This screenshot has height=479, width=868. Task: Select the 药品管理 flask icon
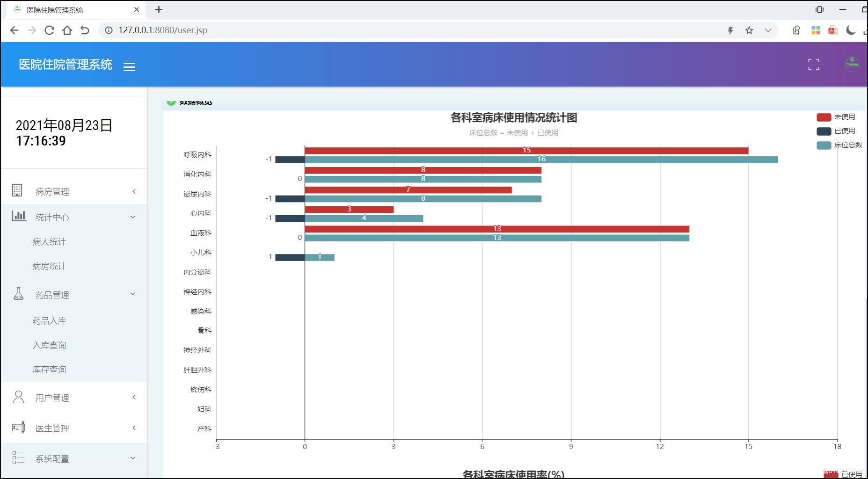point(18,294)
